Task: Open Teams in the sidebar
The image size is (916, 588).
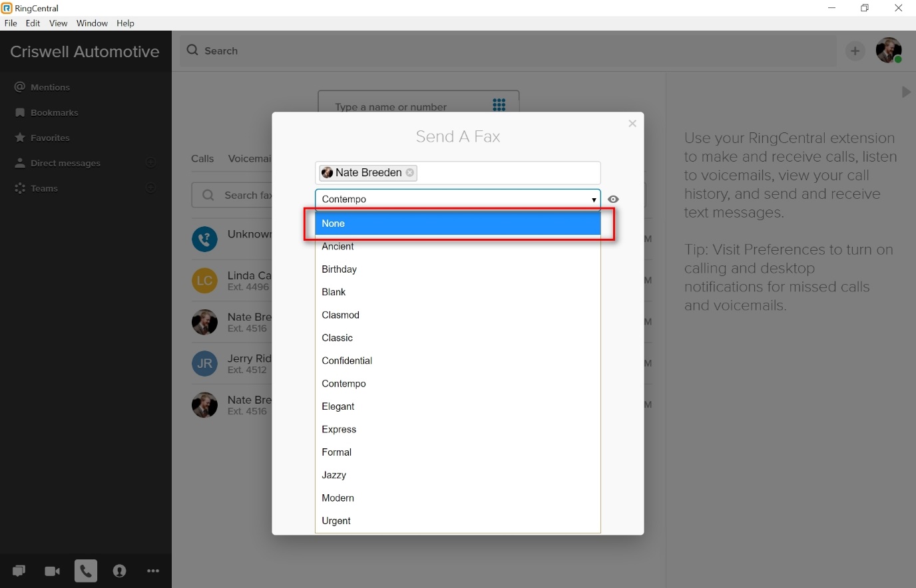Action: [x=36, y=188]
